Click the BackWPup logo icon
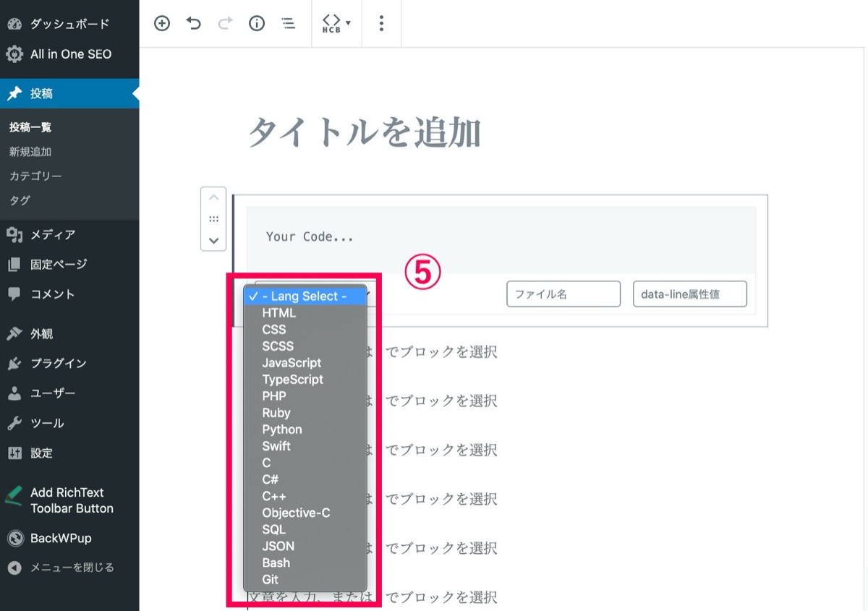868x611 pixels. pyautogui.click(x=14, y=538)
